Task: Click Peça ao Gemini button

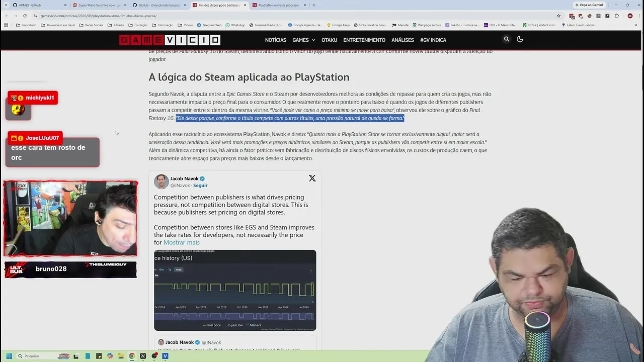Action: (589, 5)
